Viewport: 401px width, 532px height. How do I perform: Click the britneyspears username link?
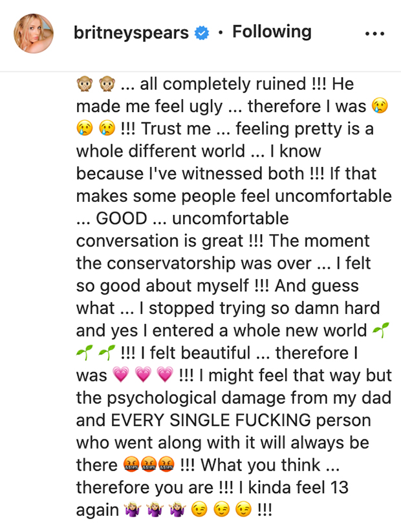[131, 33]
